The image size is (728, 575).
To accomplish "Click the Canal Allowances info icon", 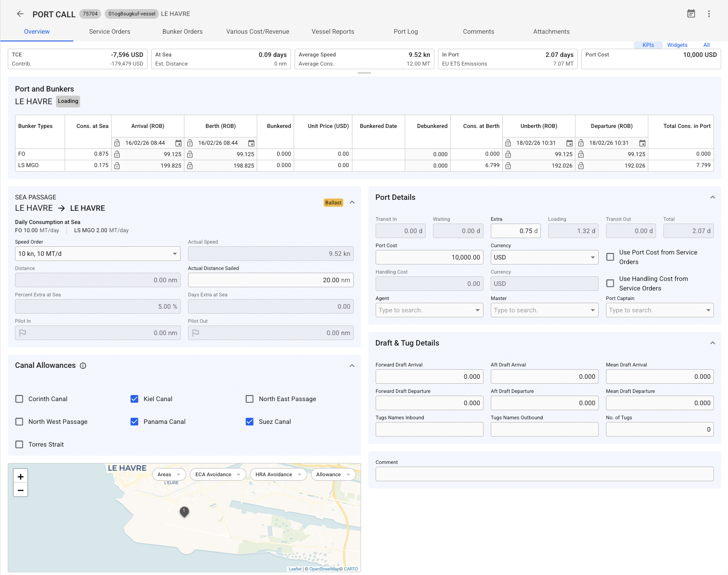I will 83,366.
